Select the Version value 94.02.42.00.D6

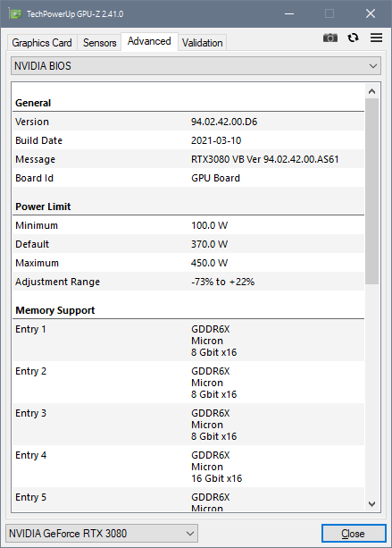click(224, 122)
